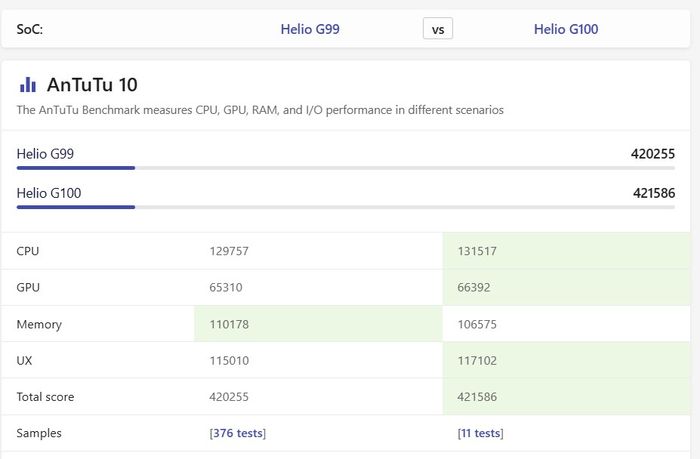The height and width of the screenshot is (459, 700).
Task: Click CPU value 131517
Action: 477,251
